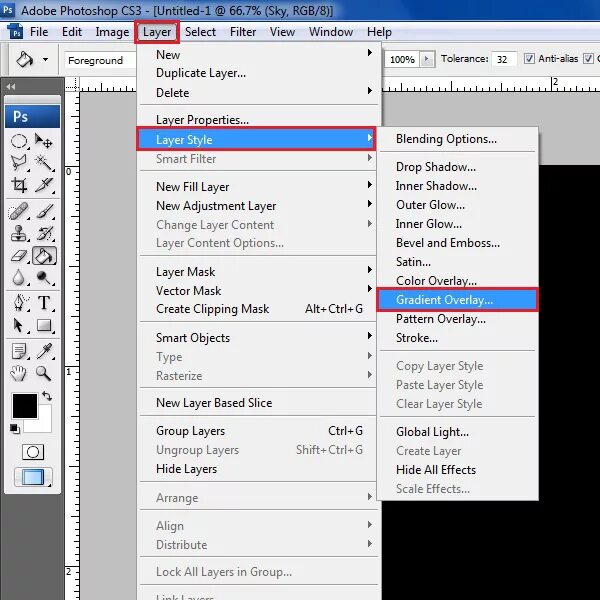Open the Window menu

pyautogui.click(x=331, y=32)
